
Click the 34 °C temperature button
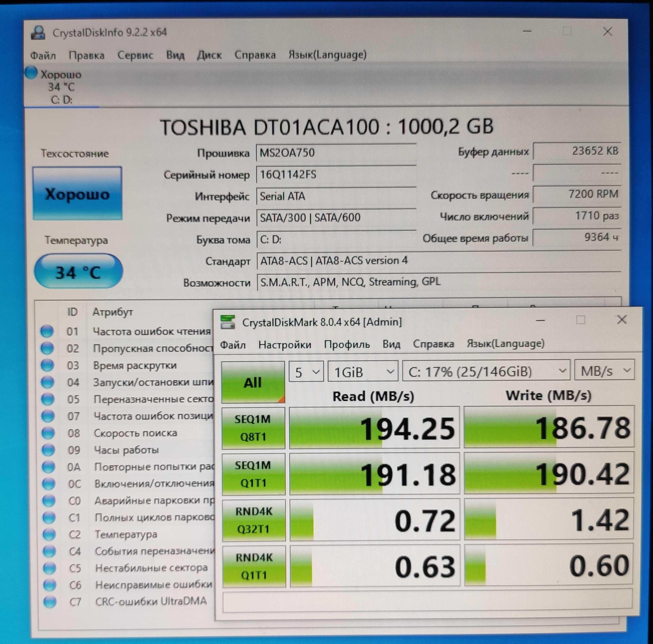point(78,271)
